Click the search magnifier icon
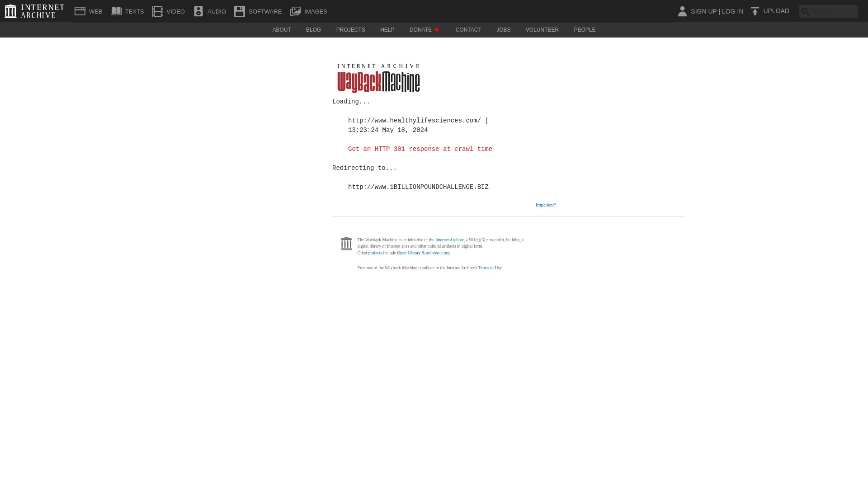 click(x=805, y=11)
